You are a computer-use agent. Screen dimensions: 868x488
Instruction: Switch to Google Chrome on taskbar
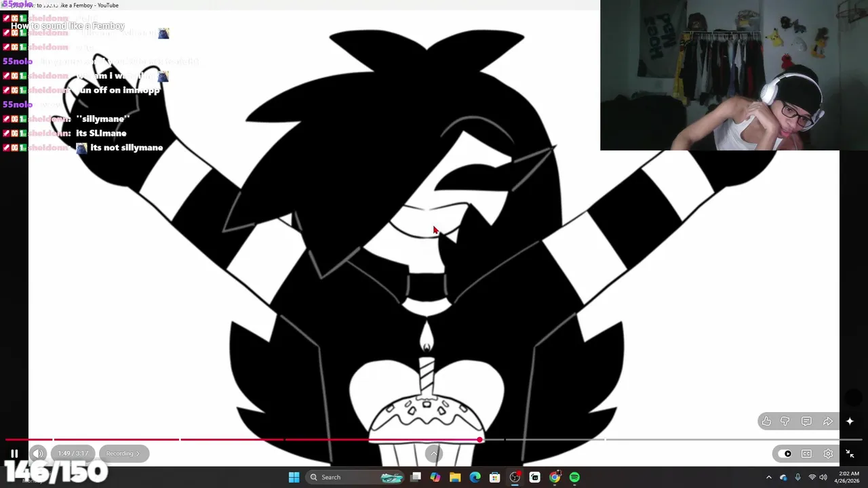point(555,477)
